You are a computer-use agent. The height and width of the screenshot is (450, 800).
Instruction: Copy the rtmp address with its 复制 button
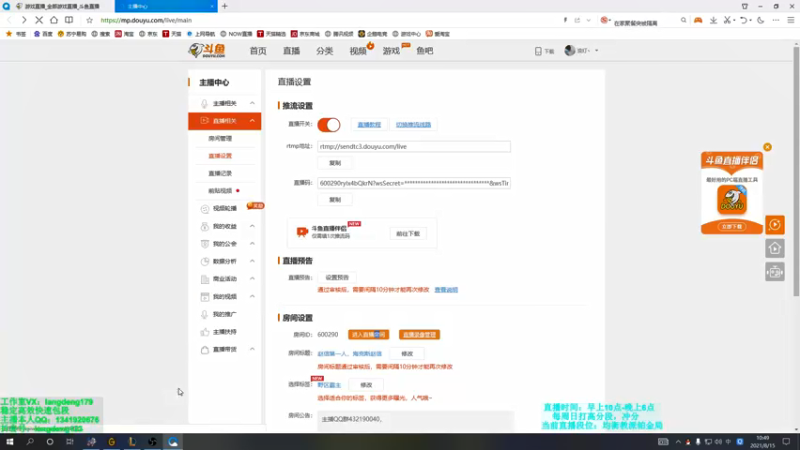[x=335, y=163]
